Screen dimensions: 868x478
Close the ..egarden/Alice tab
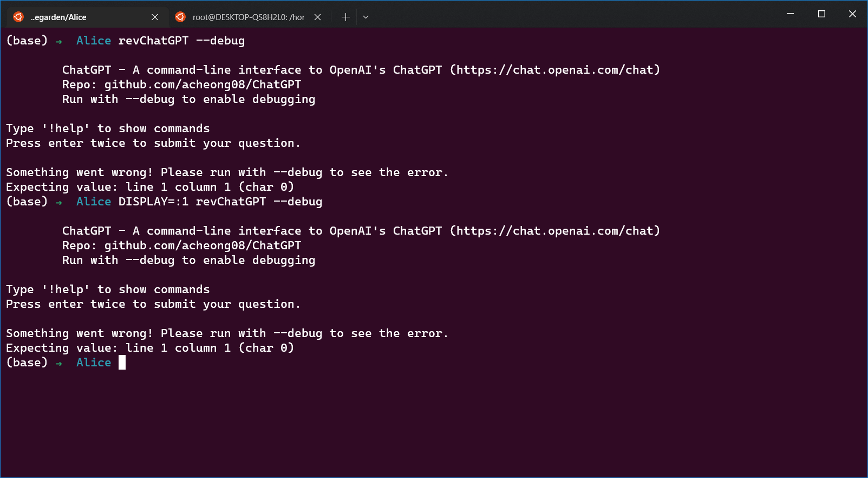point(155,17)
